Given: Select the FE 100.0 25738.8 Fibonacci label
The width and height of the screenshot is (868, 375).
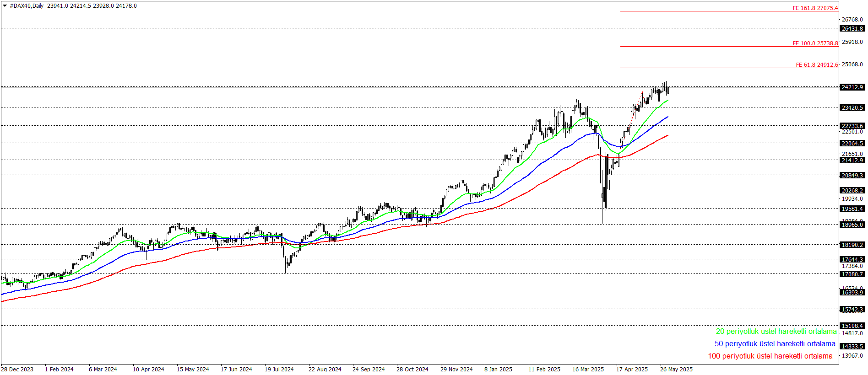Looking at the screenshot, I should (815, 43).
